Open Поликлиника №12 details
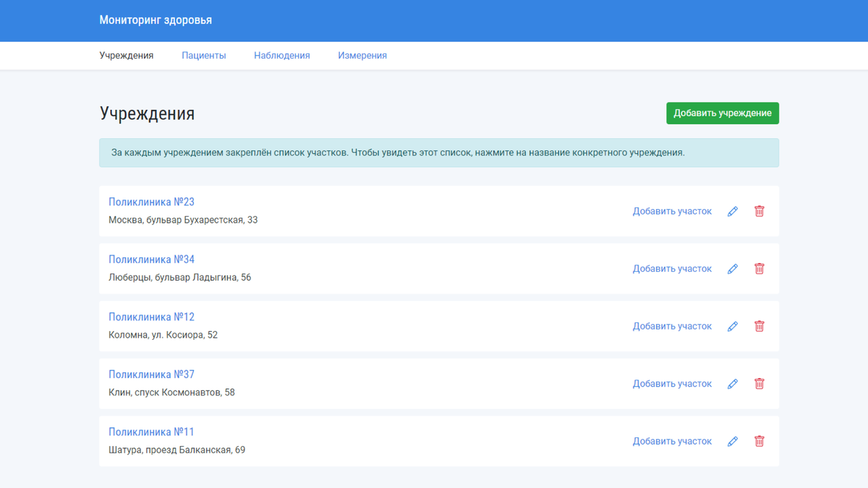Screen dimensions: 868x488 pos(151,317)
